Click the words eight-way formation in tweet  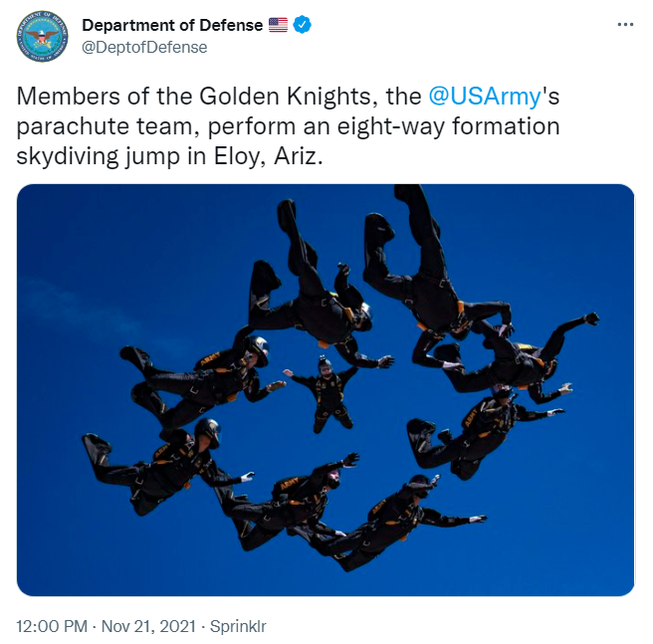(448, 126)
